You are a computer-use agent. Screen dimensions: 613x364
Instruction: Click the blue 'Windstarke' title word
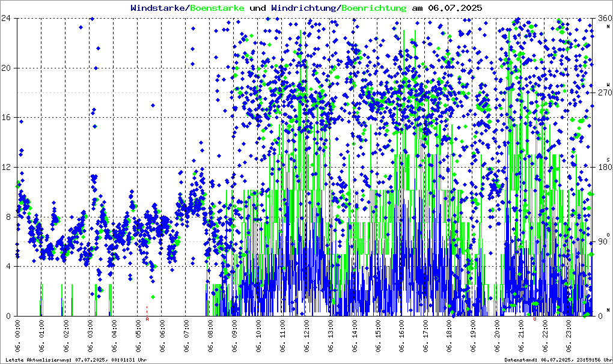click(x=159, y=8)
